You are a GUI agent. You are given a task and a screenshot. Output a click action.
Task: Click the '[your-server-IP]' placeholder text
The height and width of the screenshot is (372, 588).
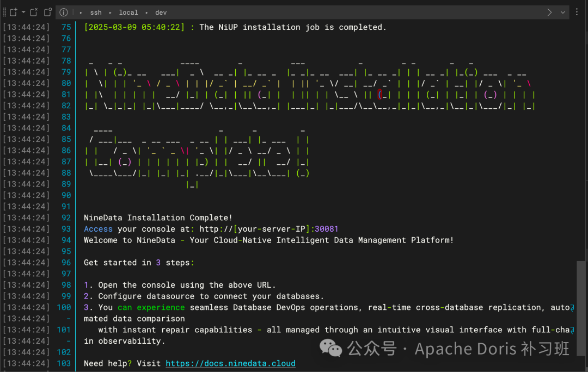pyautogui.click(x=272, y=229)
